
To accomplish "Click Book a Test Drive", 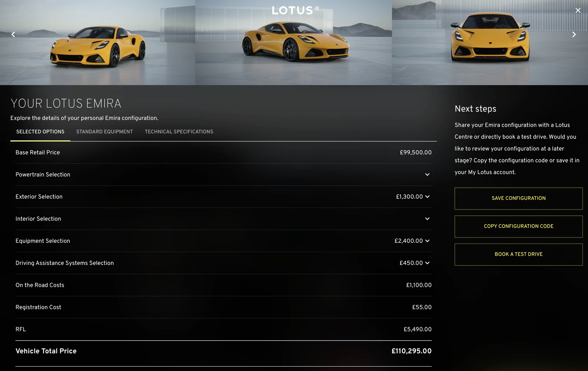I will click(518, 254).
